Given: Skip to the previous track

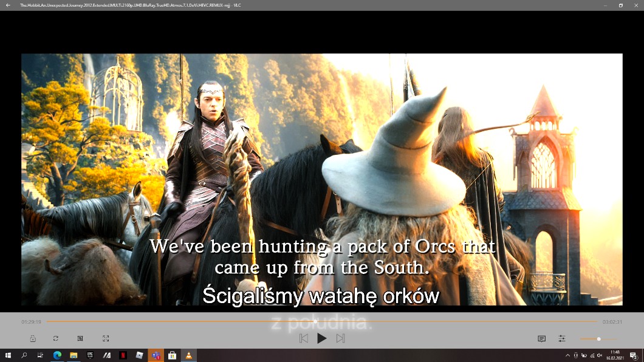Looking at the screenshot, I should pos(304,338).
